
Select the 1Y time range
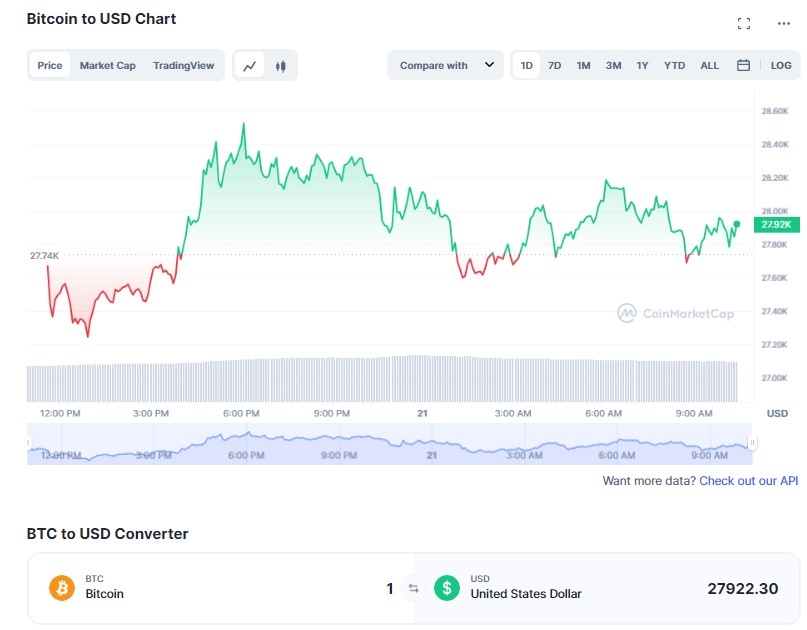[x=642, y=65]
